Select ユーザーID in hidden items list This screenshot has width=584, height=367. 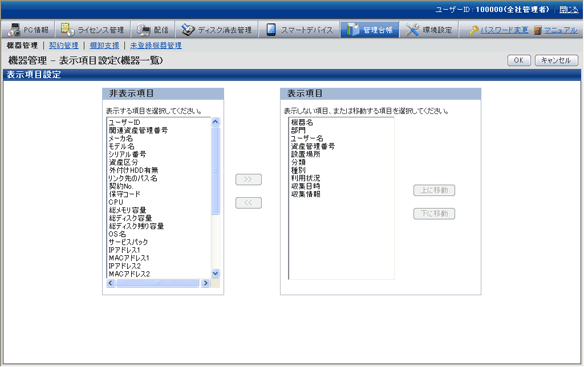pyautogui.click(x=124, y=123)
